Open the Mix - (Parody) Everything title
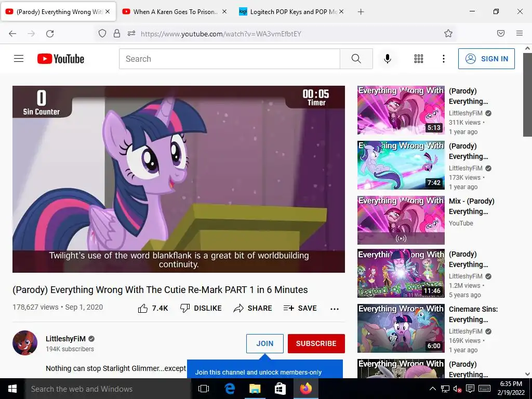This screenshot has width=532, height=399. [x=472, y=206]
